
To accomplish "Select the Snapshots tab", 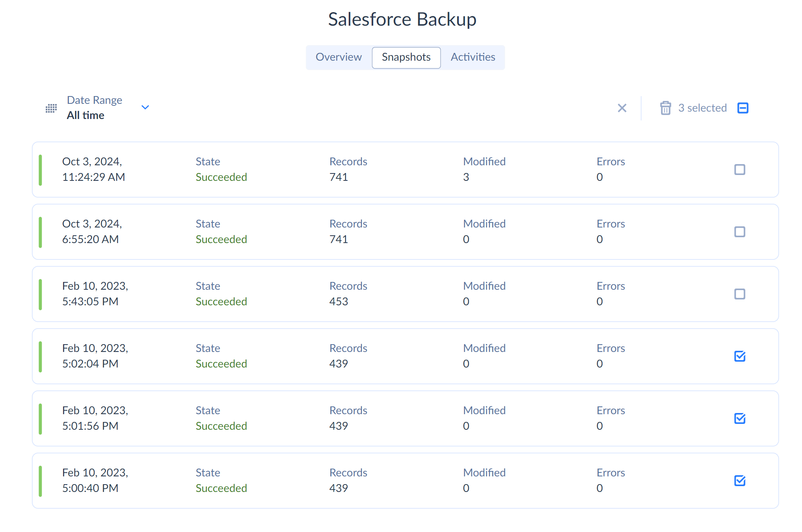I will (x=406, y=57).
